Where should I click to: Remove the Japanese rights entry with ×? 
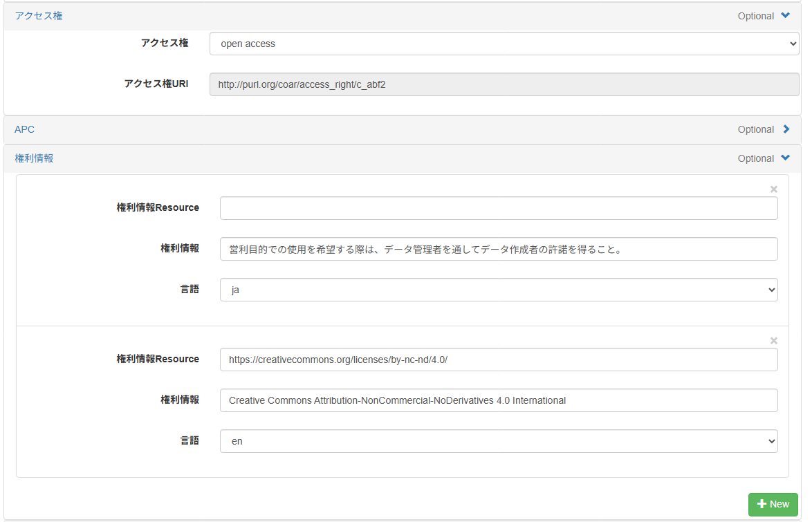[x=773, y=189]
